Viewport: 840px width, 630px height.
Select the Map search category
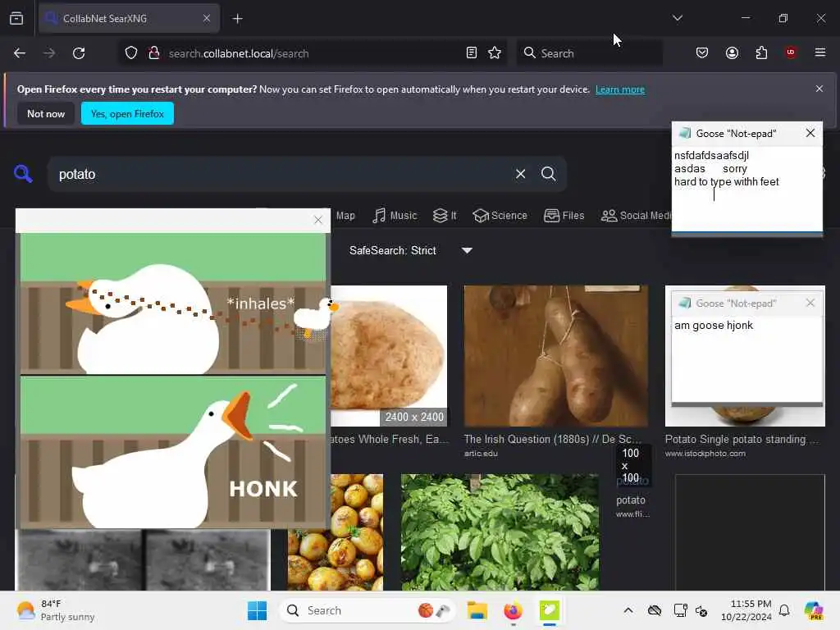pos(345,216)
